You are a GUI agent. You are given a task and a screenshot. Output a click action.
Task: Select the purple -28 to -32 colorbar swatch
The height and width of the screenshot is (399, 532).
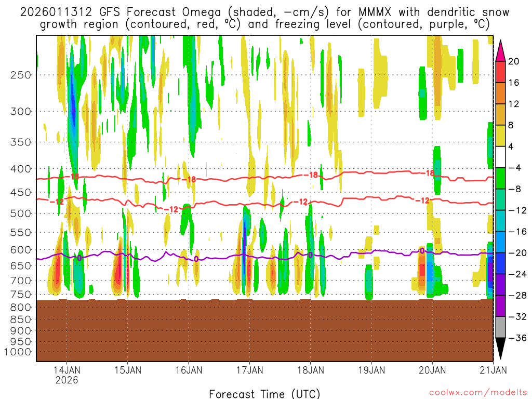[x=501, y=305]
